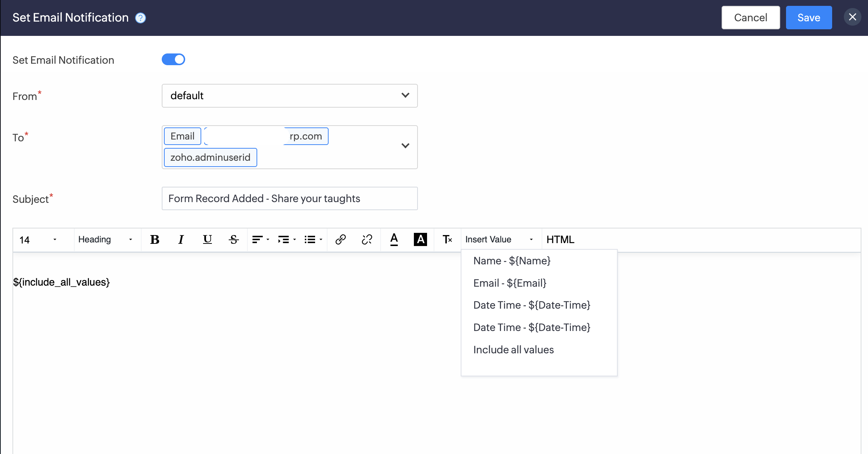Choose Include all values option

coord(513,350)
